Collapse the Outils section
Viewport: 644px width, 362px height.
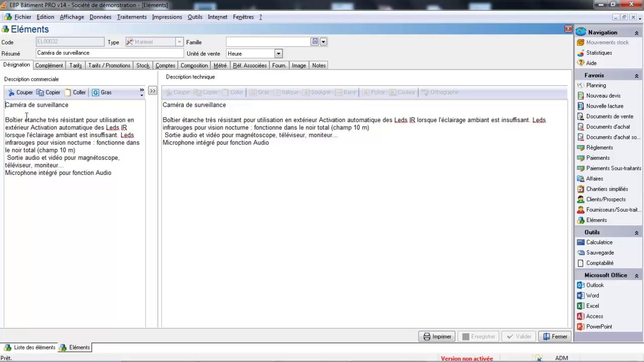pos(636,232)
